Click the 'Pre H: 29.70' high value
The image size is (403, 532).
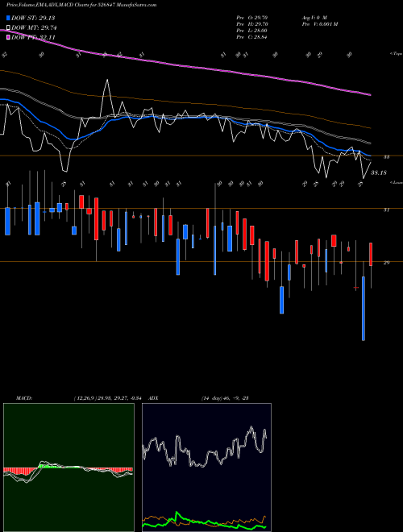click(x=252, y=24)
